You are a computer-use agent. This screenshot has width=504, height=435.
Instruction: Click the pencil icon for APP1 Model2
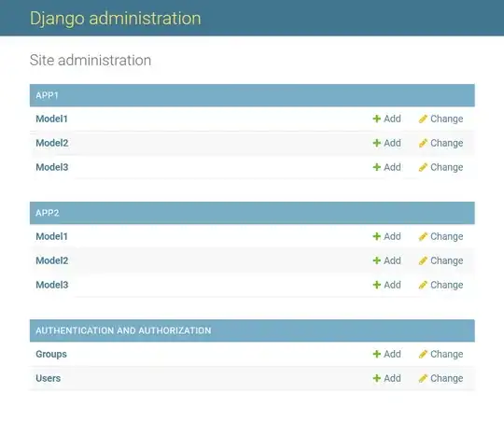pyautogui.click(x=423, y=143)
